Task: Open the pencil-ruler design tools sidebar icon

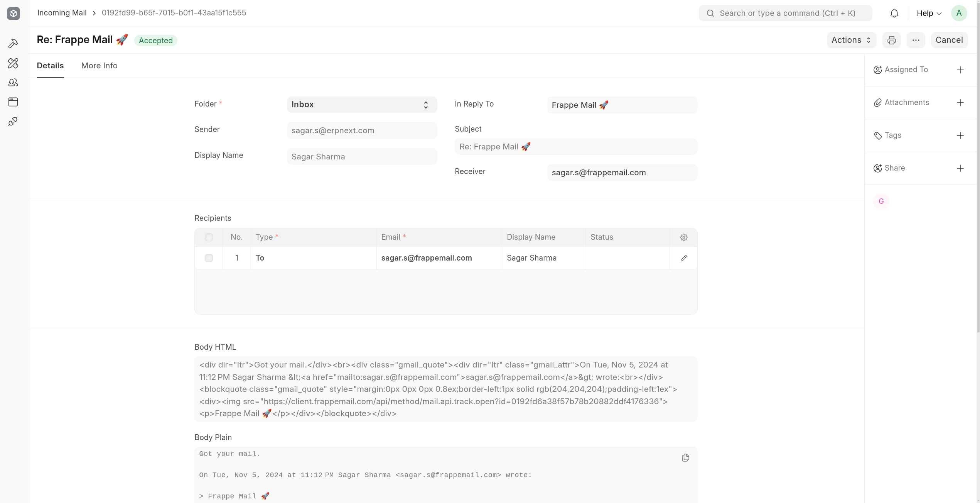Action: tap(13, 63)
